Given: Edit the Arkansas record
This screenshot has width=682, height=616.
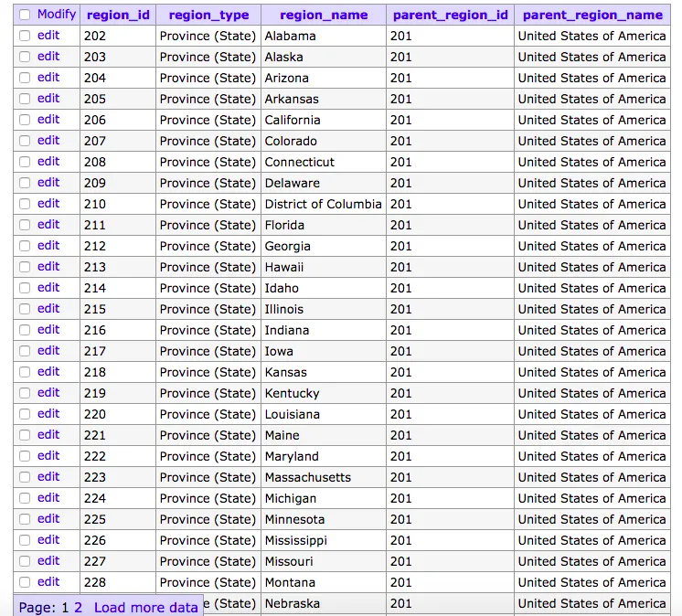Looking at the screenshot, I should (x=48, y=98).
